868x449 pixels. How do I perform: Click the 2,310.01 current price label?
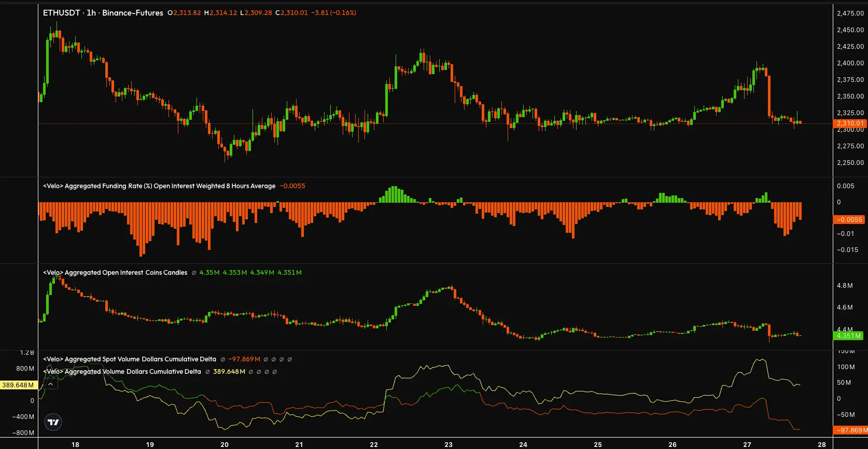coord(850,123)
